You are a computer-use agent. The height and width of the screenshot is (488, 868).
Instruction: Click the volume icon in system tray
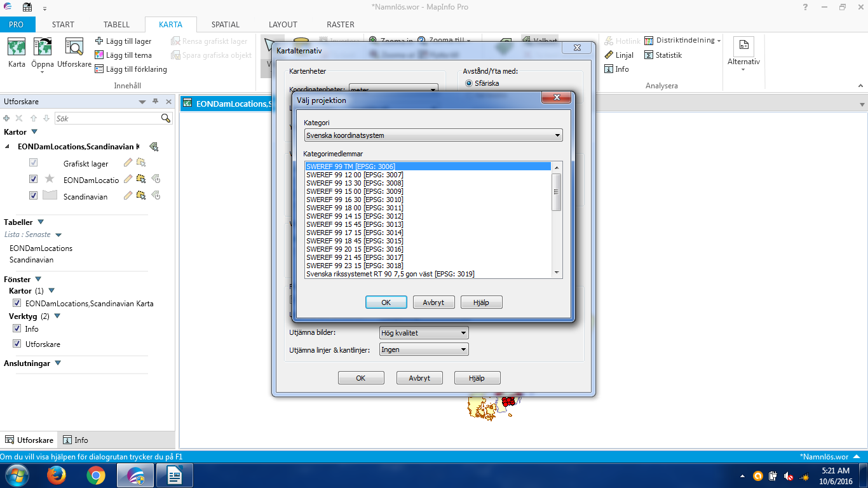point(789,476)
